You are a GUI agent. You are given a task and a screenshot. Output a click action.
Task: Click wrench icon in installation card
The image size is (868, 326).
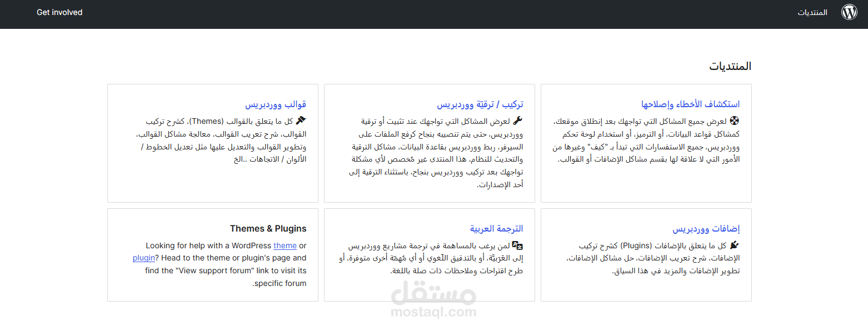[518, 121]
